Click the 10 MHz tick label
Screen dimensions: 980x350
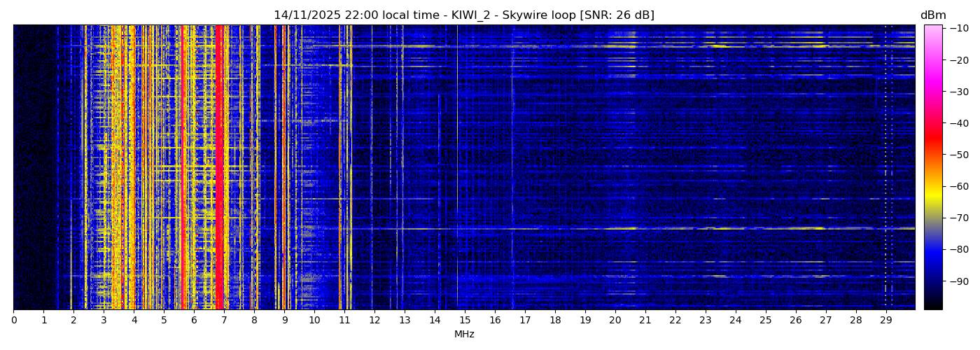coord(314,321)
